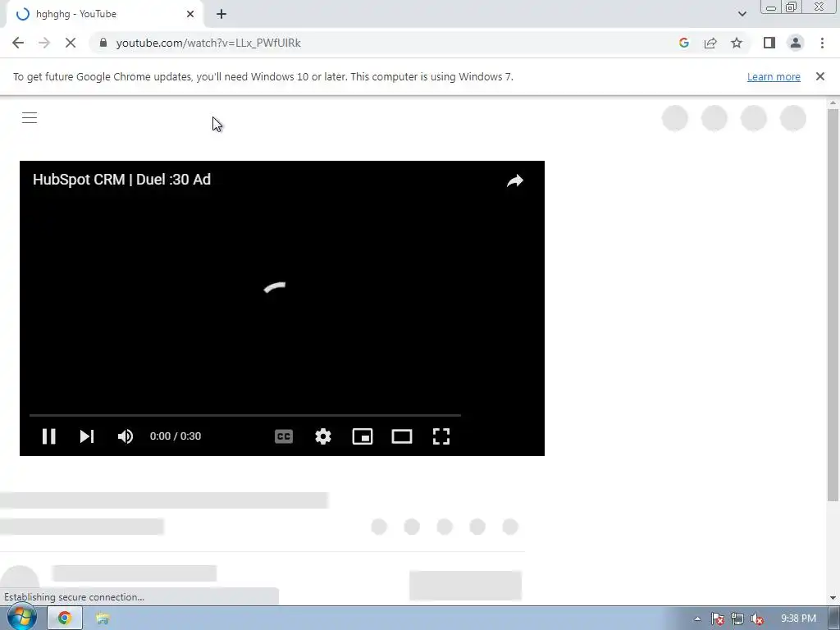Click video title HubSpot CRM Duel :30 Ad
Screen dimensions: 840x630
coord(121,180)
